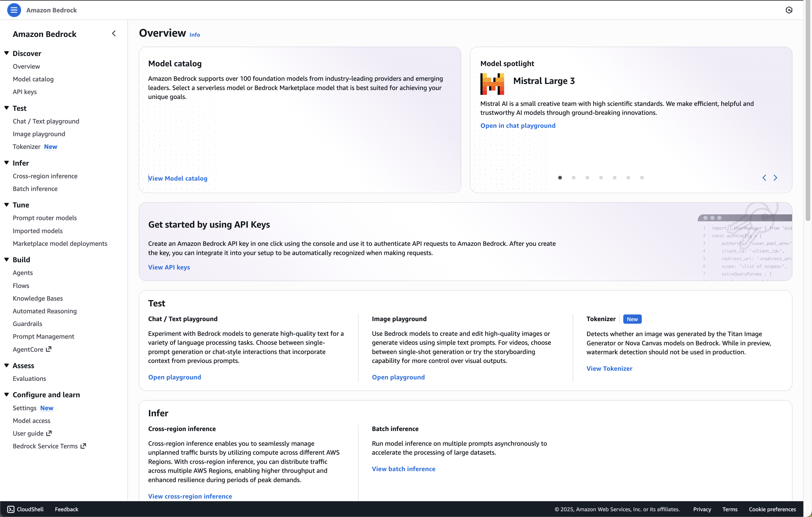The height and width of the screenshot is (517, 812).
Task: Collapse the Configure and learn section
Action: (x=6, y=394)
